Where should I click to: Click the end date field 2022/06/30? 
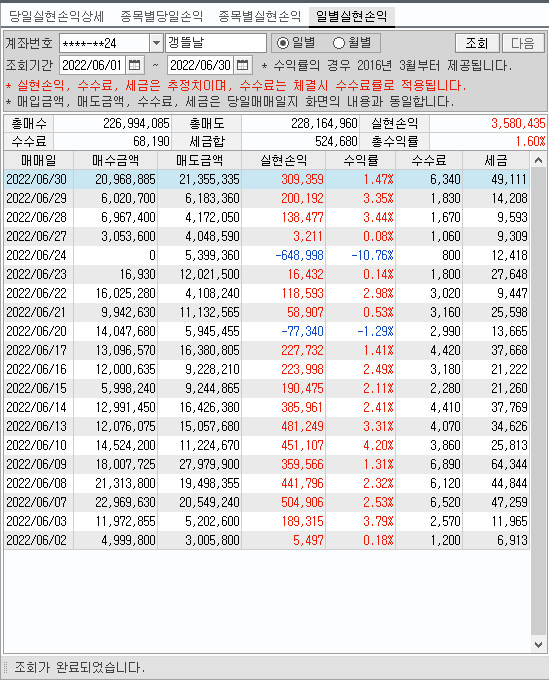tap(200, 65)
